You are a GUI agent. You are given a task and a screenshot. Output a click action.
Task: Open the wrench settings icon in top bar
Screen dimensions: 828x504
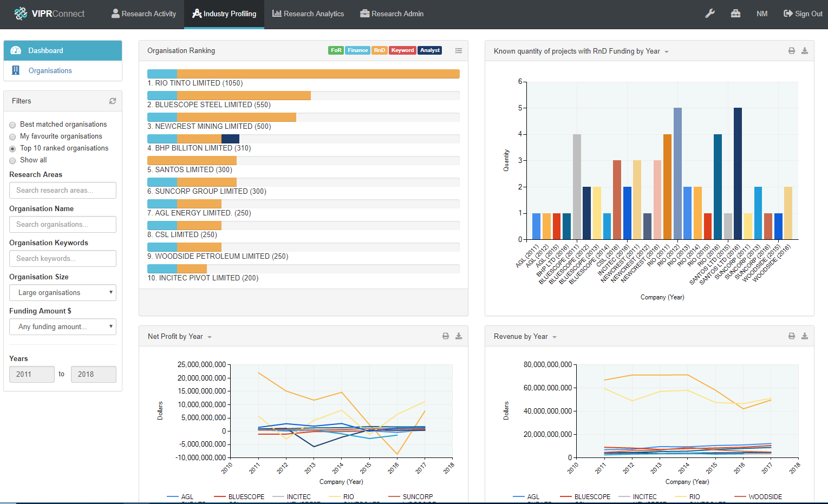(x=710, y=14)
